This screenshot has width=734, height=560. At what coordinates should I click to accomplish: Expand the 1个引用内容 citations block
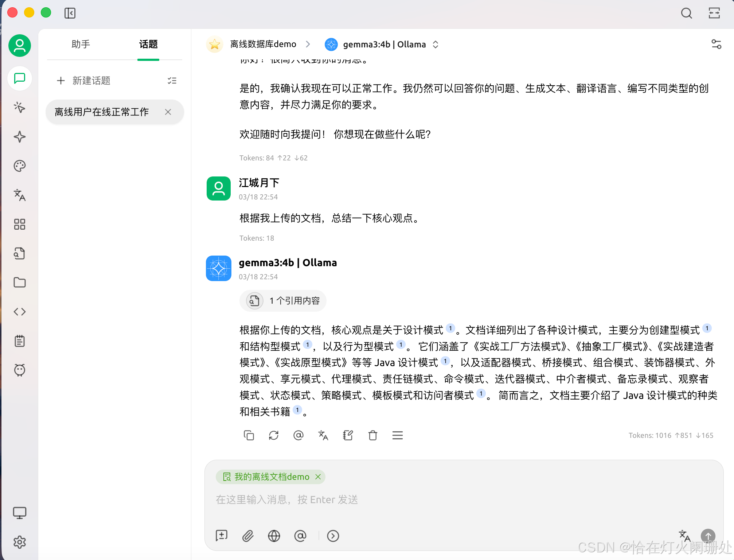point(283,301)
